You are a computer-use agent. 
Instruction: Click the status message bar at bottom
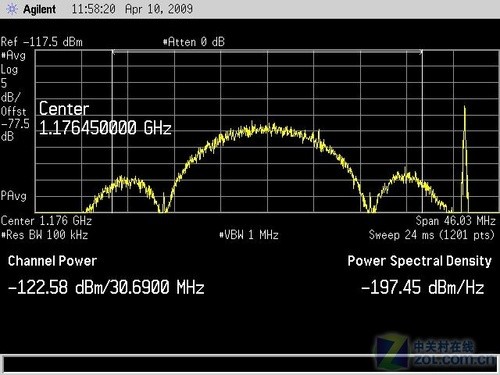[250, 363]
